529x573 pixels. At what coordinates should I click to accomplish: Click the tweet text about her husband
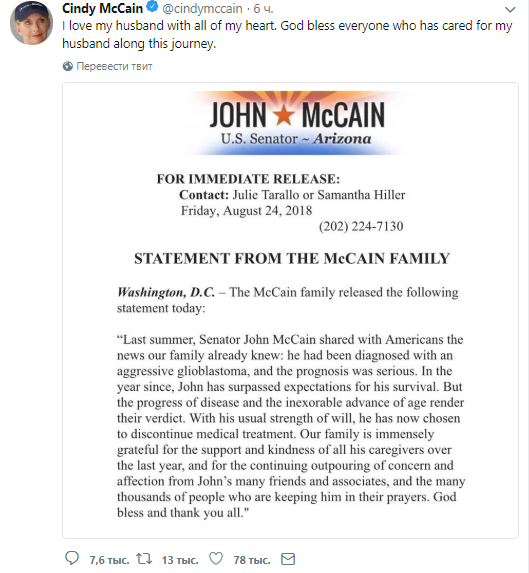point(287,34)
